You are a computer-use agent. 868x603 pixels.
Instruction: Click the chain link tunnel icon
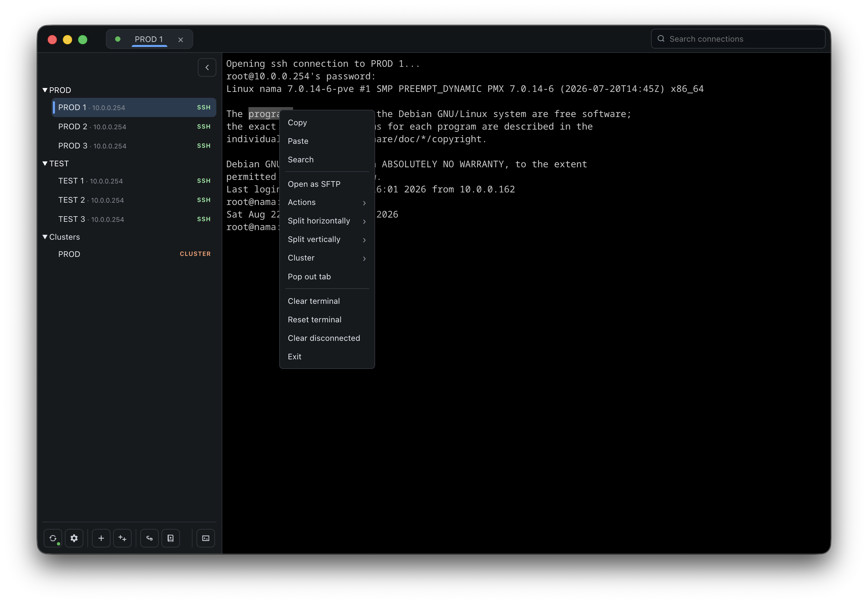click(x=149, y=538)
